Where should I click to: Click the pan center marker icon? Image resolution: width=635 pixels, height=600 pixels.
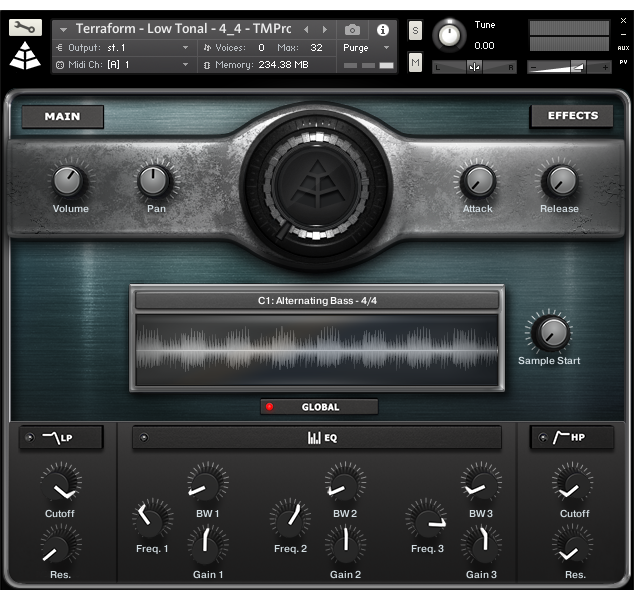(474, 67)
